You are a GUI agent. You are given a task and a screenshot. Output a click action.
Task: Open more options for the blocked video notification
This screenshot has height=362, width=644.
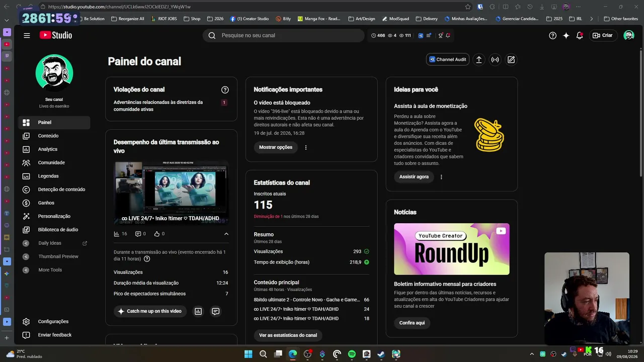[305, 147]
